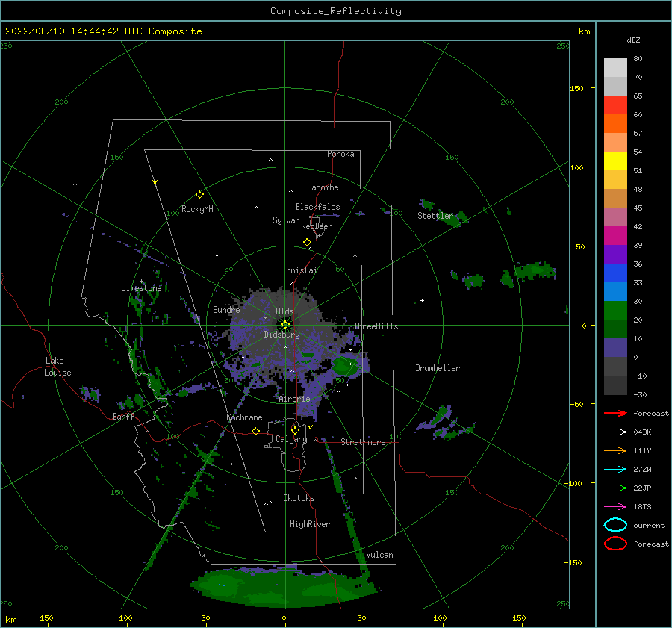This screenshot has height=628, width=672.
Task: Click the Innisfail label
Action: [302, 270]
